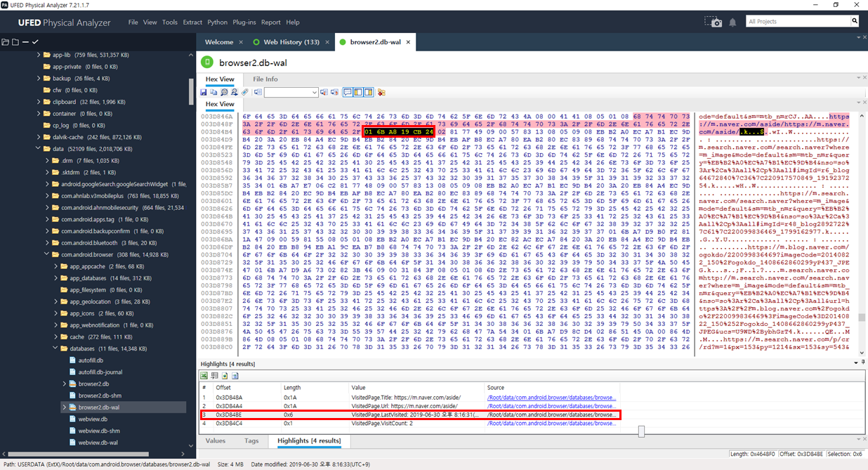Viewport: 868px width, 470px height.
Task: Click the open folder icon above file tree
Action: point(6,42)
